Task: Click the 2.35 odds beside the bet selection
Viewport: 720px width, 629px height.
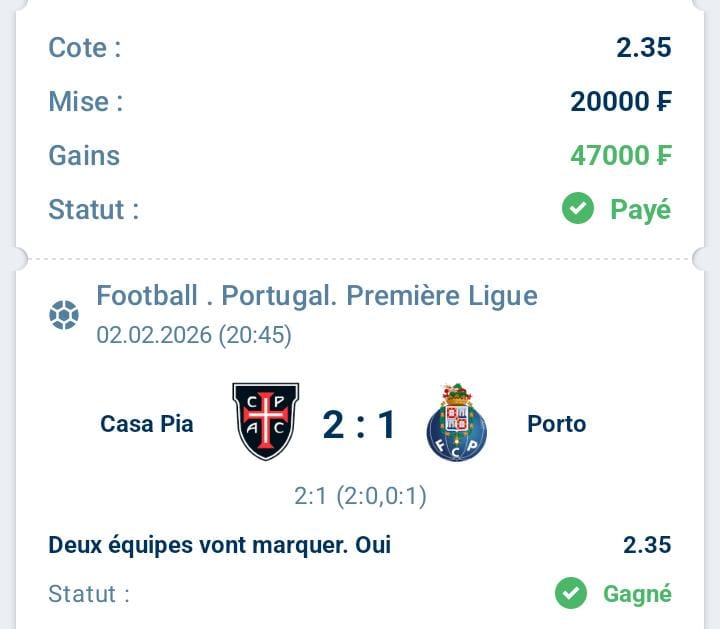Action: (x=647, y=545)
